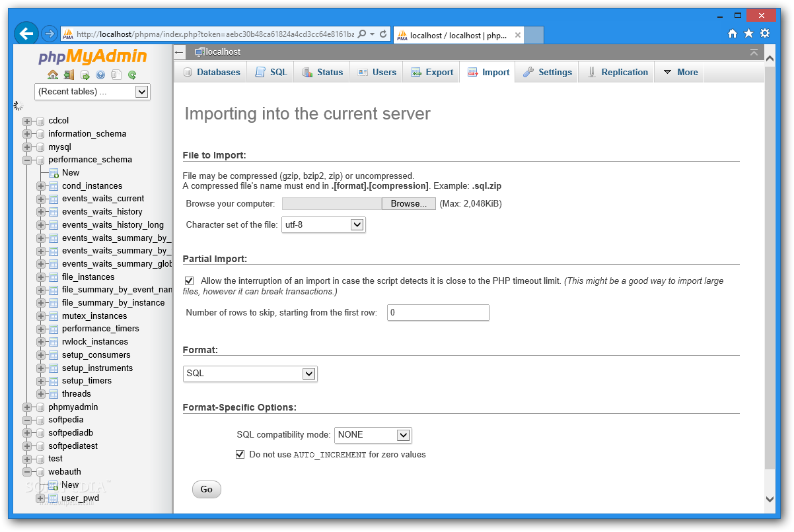Click the collapse navigation panel arrow
The width and height of the screenshot is (794, 532).
tap(179, 51)
